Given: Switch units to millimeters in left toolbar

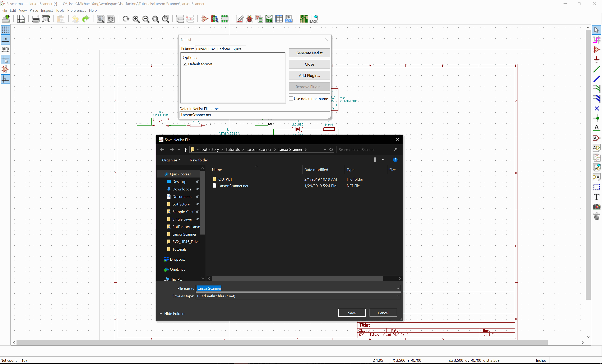Looking at the screenshot, I should tap(5, 49).
